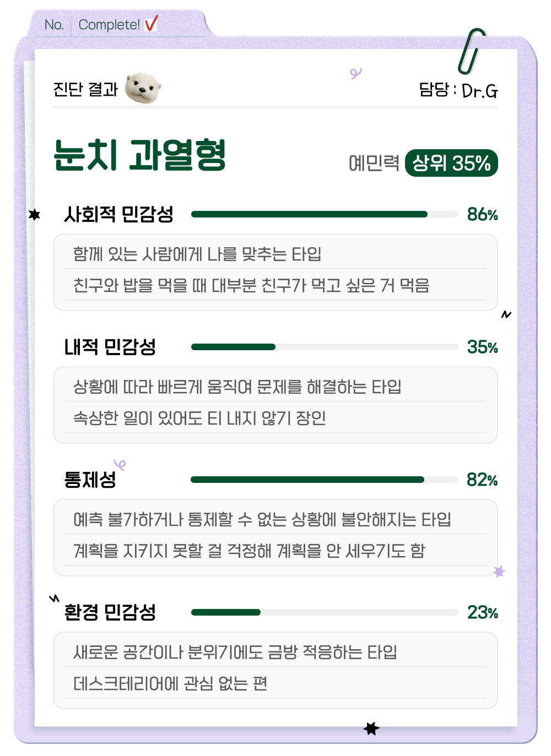Click the 상위 35% badge
The image size is (551, 756).
point(451,163)
